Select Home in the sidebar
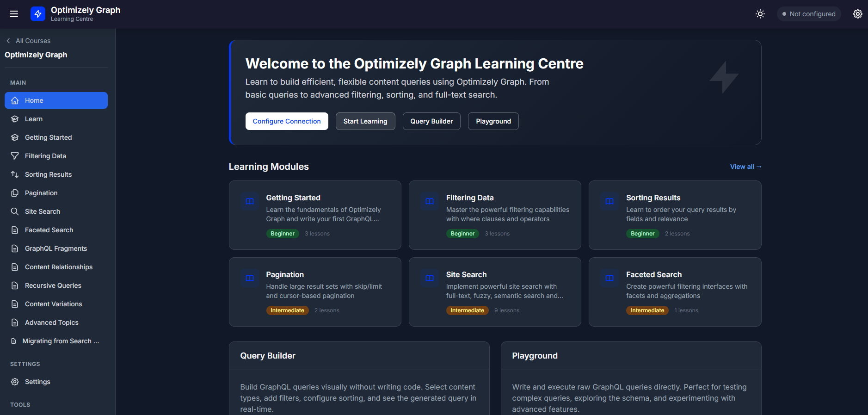This screenshot has height=415, width=868. [56, 100]
